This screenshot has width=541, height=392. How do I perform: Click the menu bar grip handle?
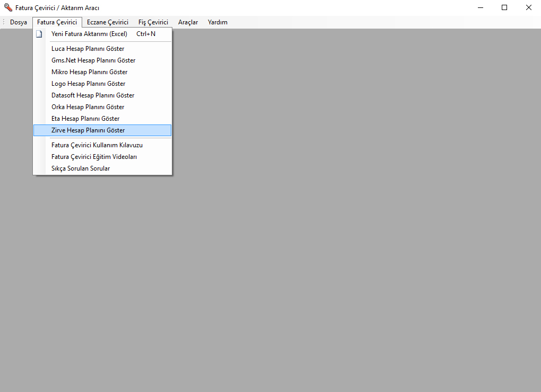pyautogui.click(x=4, y=22)
